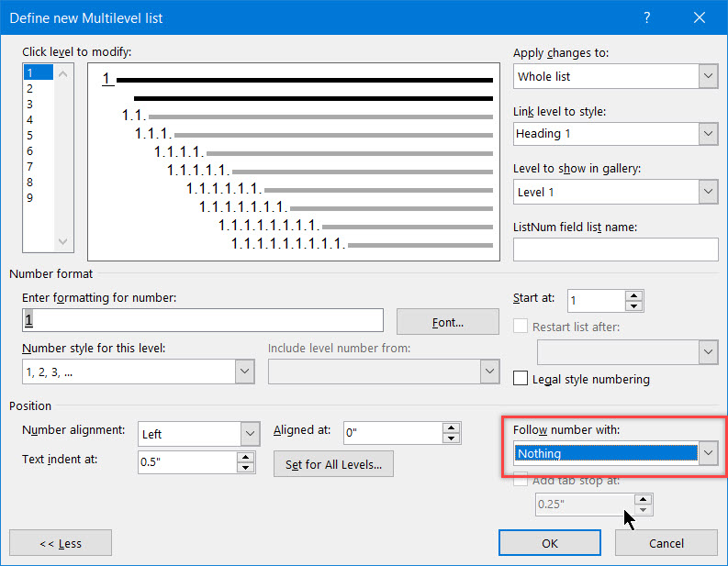This screenshot has width=728, height=566.
Task: Decrease the Text indent at value
Action: pyautogui.click(x=246, y=468)
